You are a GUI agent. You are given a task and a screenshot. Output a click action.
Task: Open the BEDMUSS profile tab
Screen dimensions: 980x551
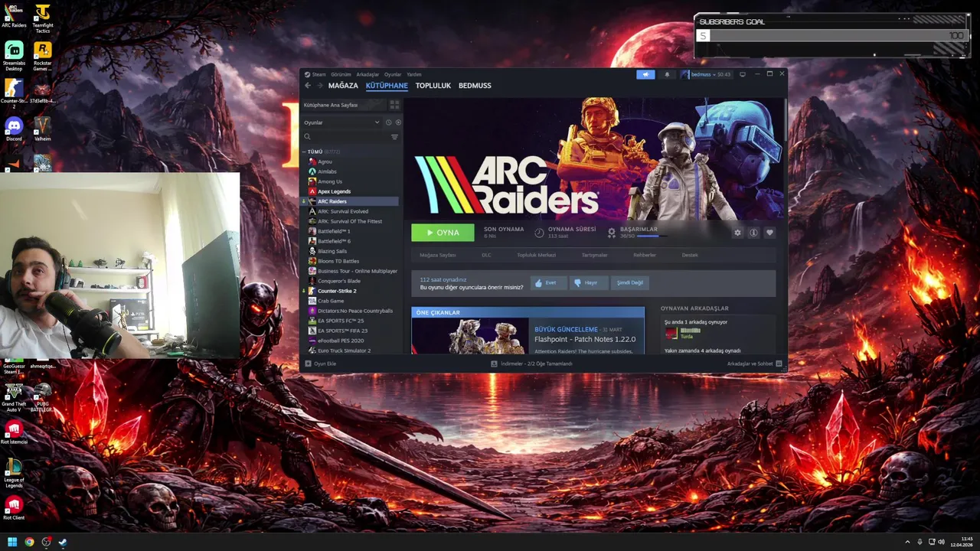pyautogui.click(x=475, y=86)
